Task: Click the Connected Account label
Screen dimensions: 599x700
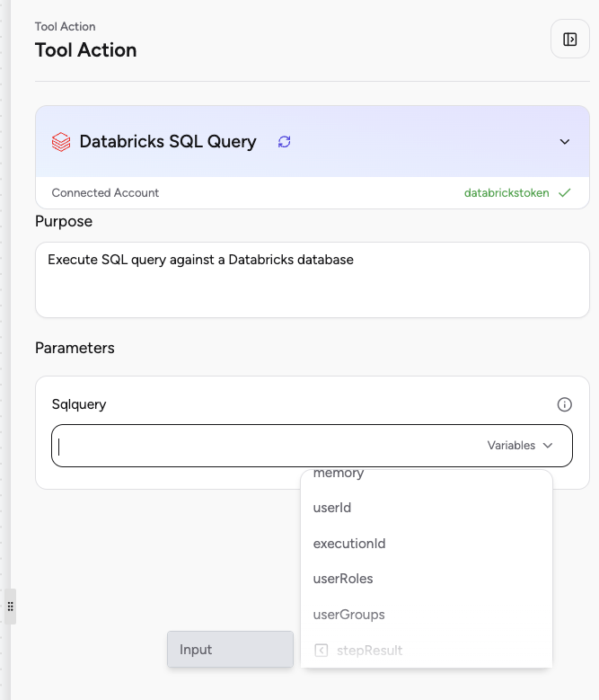Action: 105,193
